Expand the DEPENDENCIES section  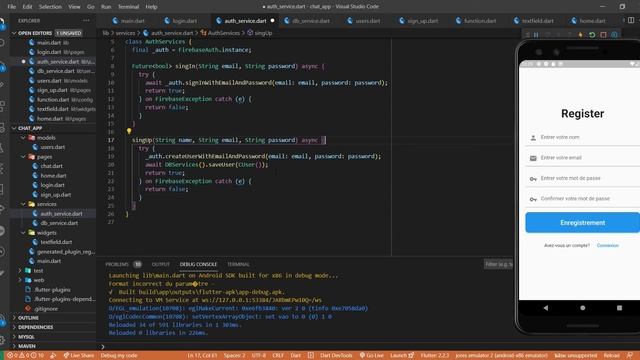click(15, 327)
